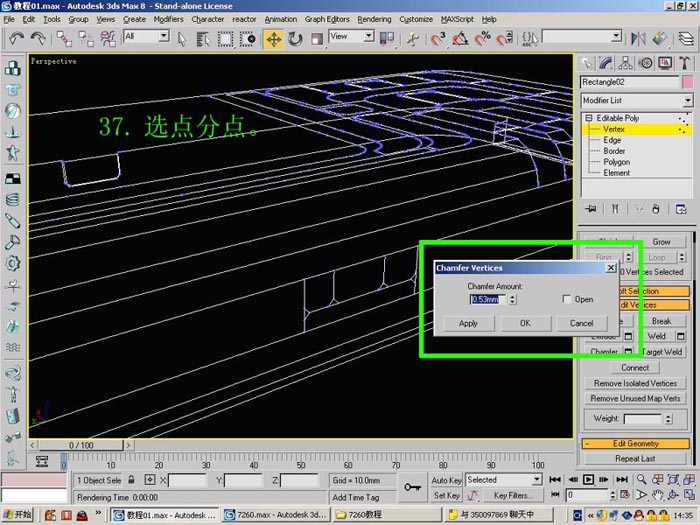
Task: Click the Redo arrow icon
Action: pyautogui.click(x=38, y=39)
